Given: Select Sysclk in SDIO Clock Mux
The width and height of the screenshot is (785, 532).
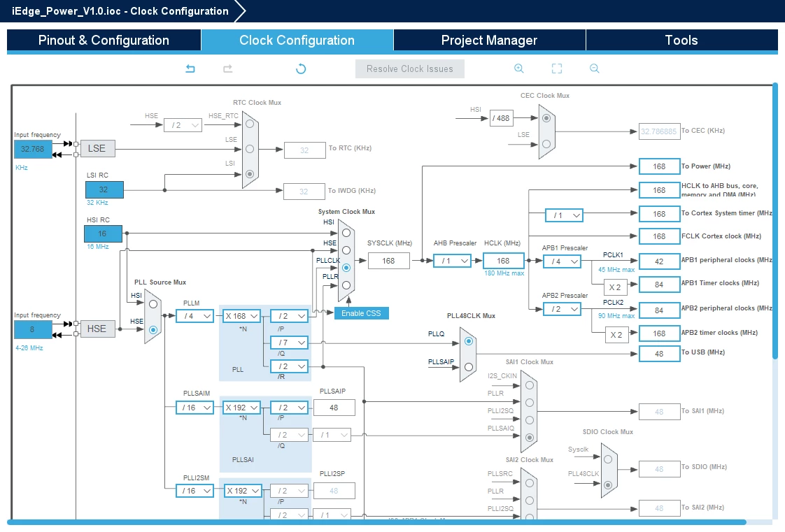Looking at the screenshot, I should point(608,459).
